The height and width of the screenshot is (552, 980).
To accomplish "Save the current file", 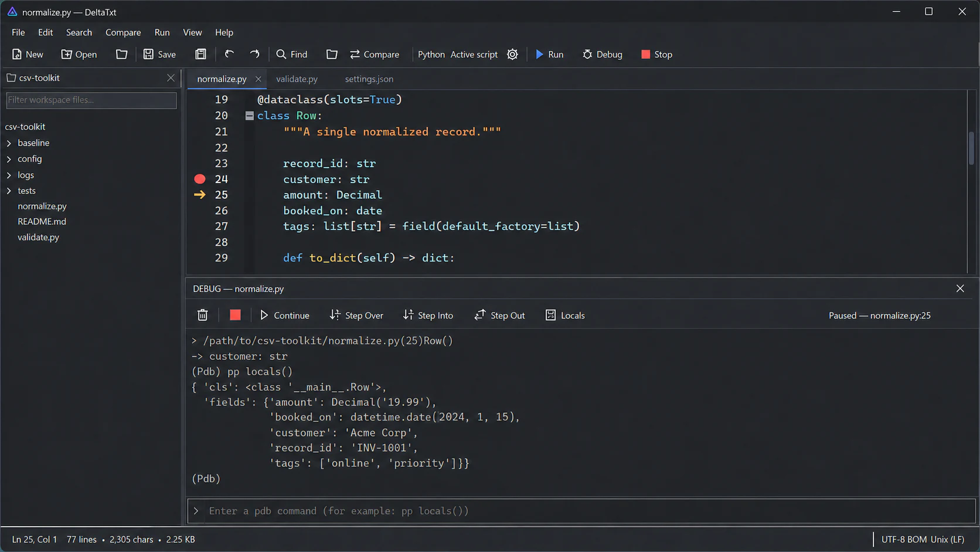I will 159,55.
